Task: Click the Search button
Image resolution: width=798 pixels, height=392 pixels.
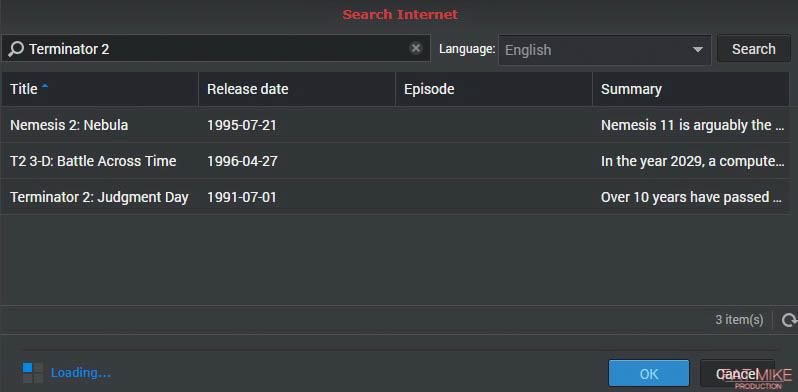Action: [754, 49]
